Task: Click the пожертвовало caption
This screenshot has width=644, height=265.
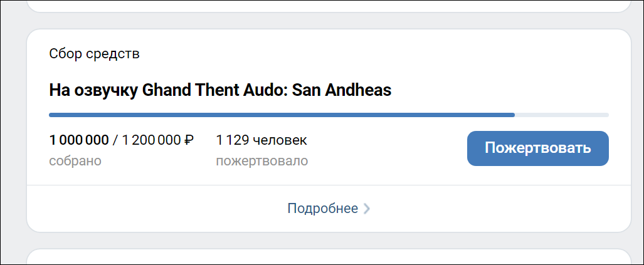Action: click(261, 161)
